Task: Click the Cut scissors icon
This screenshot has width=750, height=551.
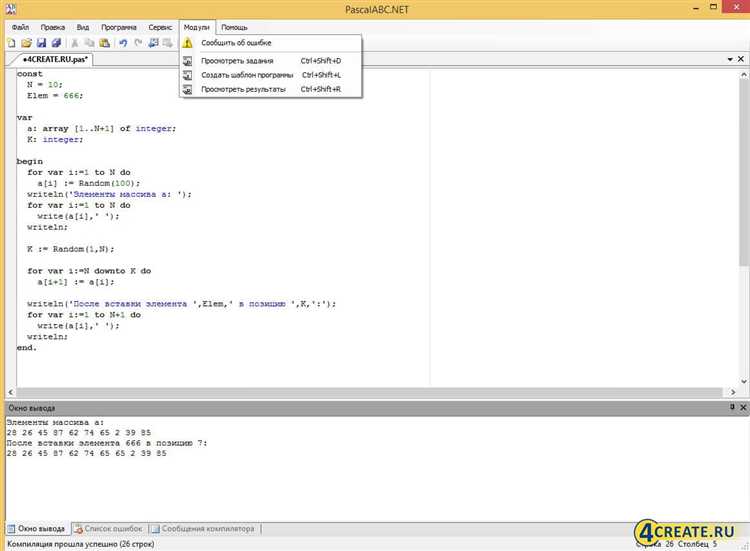Action: click(x=75, y=43)
